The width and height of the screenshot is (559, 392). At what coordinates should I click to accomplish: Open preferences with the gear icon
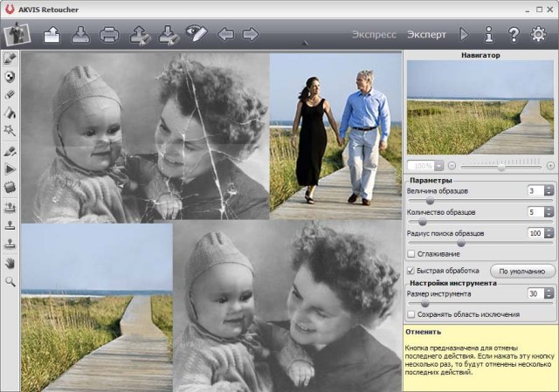pos(539,35)
